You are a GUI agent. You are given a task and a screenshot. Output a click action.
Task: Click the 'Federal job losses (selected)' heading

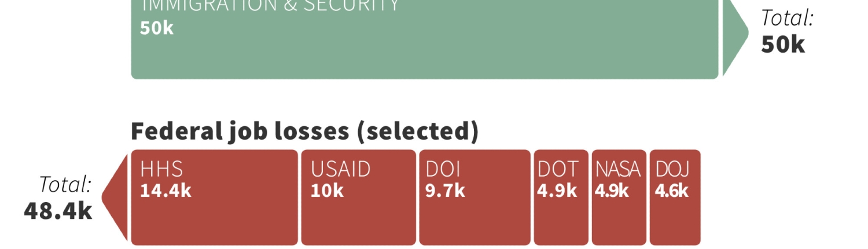(x=304, y=131)
